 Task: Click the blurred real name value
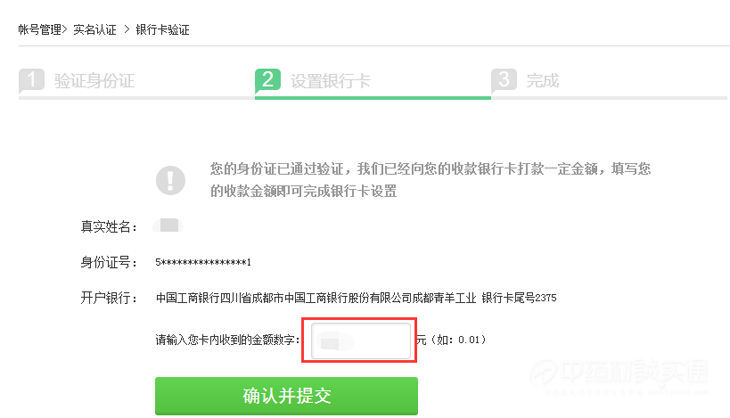(x=169, y=226)
